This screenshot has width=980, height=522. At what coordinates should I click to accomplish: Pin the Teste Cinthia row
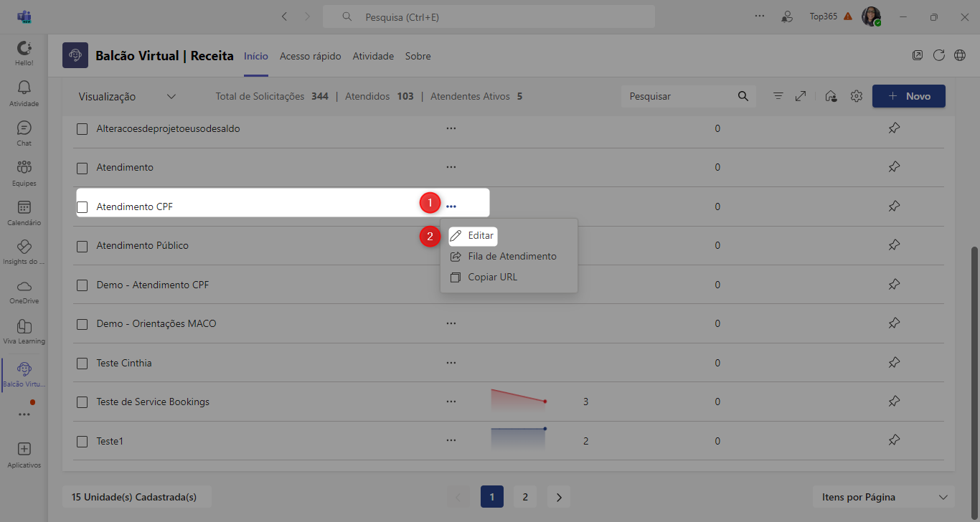pos(894,363)
